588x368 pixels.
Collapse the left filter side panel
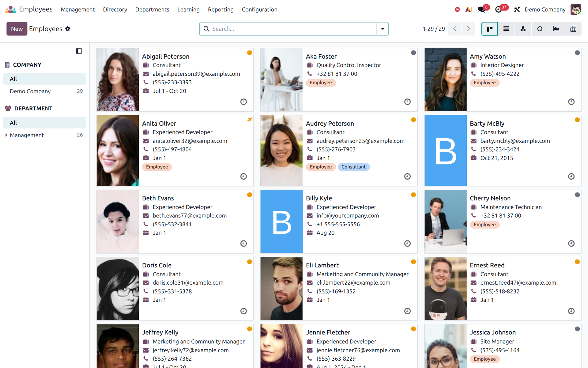point(79,51)
